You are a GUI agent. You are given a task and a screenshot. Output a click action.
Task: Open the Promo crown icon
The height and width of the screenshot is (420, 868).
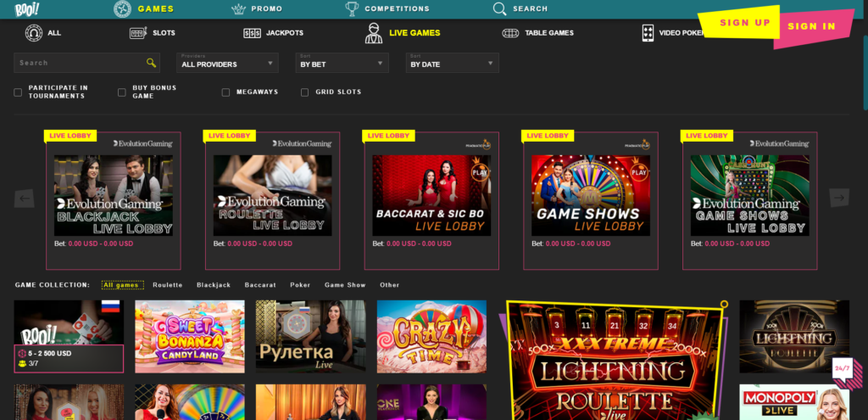(238, 8)
